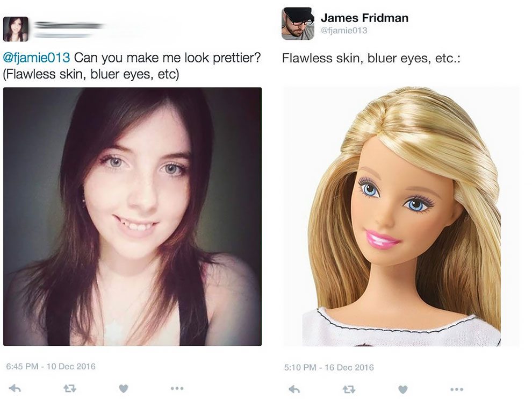Like James Fridman's tweet
532x399 pixels.
click(402, 389)
